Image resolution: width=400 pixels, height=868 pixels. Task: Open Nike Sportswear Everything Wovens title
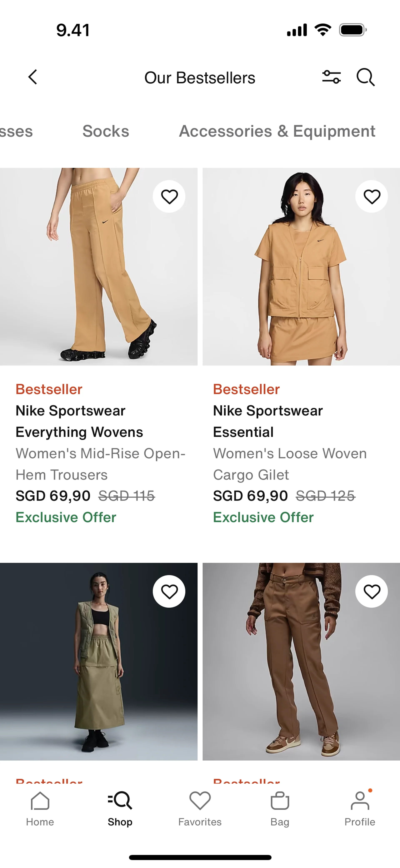click(79, 421)
